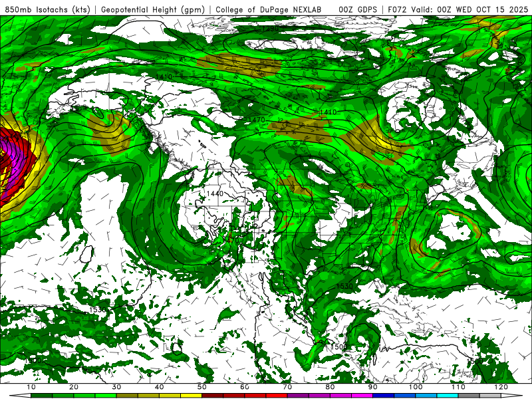This screenshot has width=532, height=399.
Task: Click the '00Z GDPS' model run label
Action: click(x=358, y=9)
